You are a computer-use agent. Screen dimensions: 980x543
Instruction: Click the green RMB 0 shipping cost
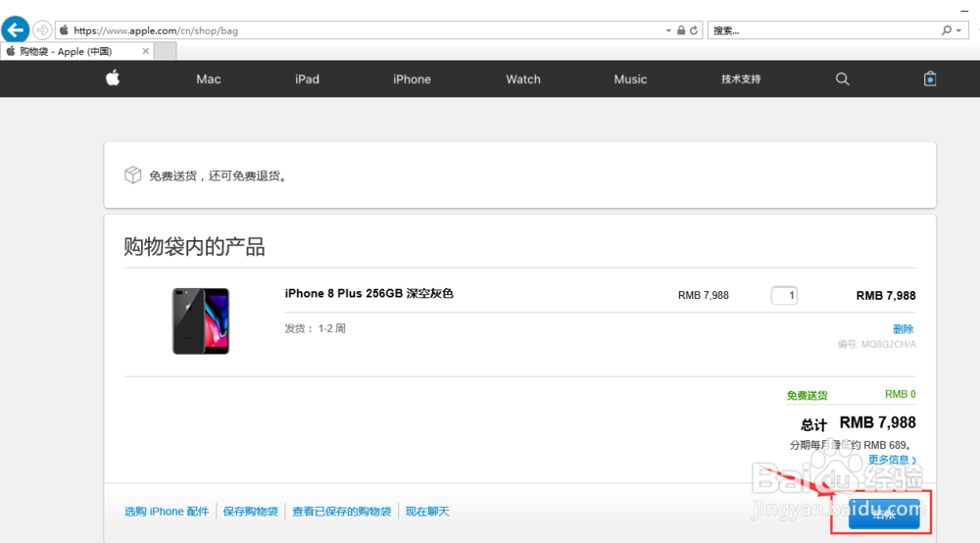pyautogui.click(x=900, y=394)
